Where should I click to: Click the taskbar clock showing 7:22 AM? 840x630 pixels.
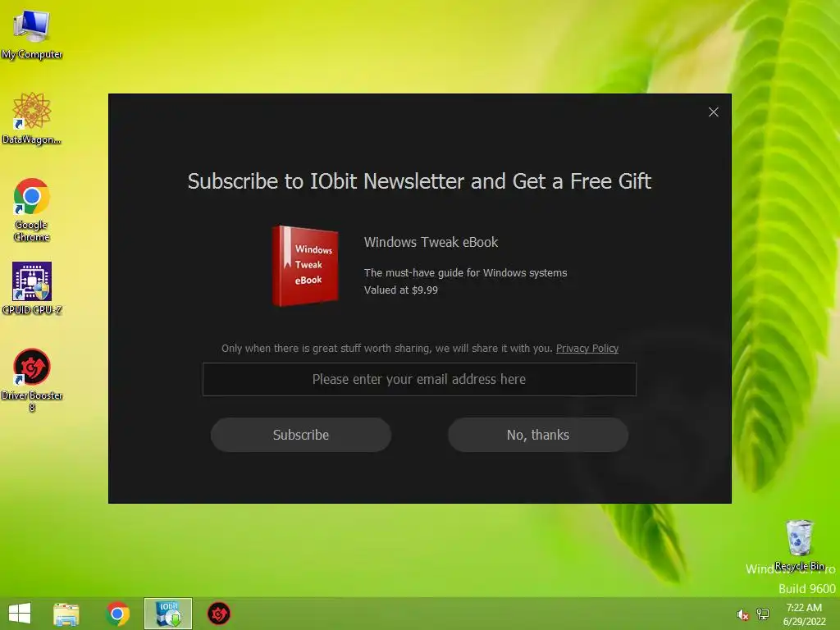[804, 614]
